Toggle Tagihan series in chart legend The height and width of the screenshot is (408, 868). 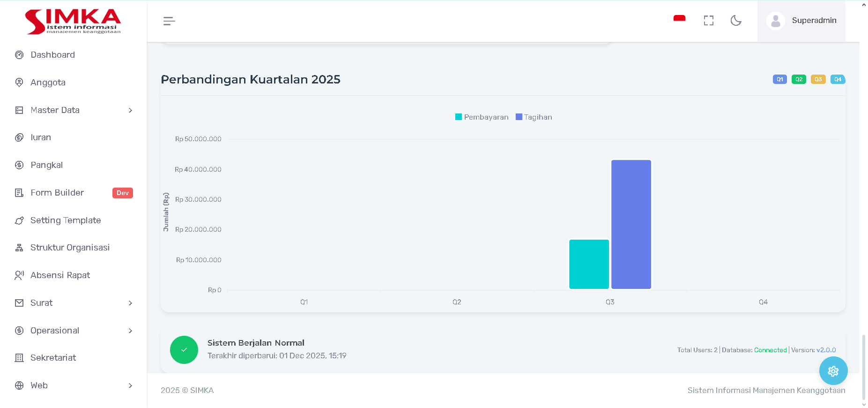534,117
